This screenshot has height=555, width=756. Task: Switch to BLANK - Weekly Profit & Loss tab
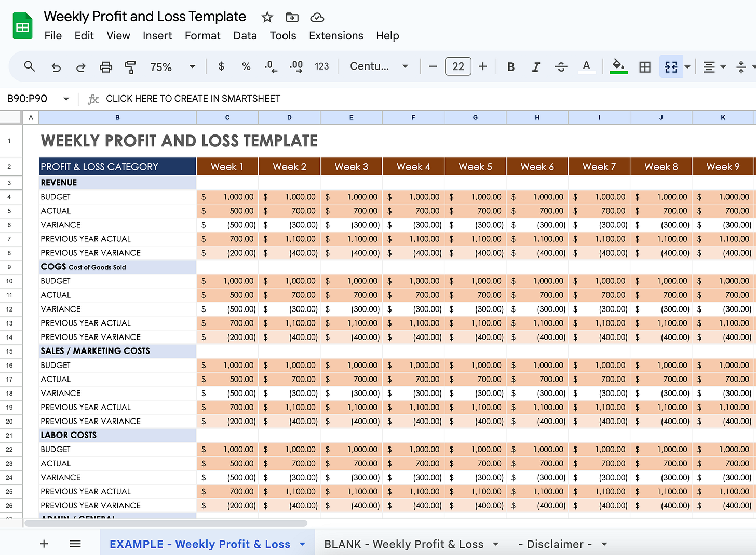tap(403, 544)
